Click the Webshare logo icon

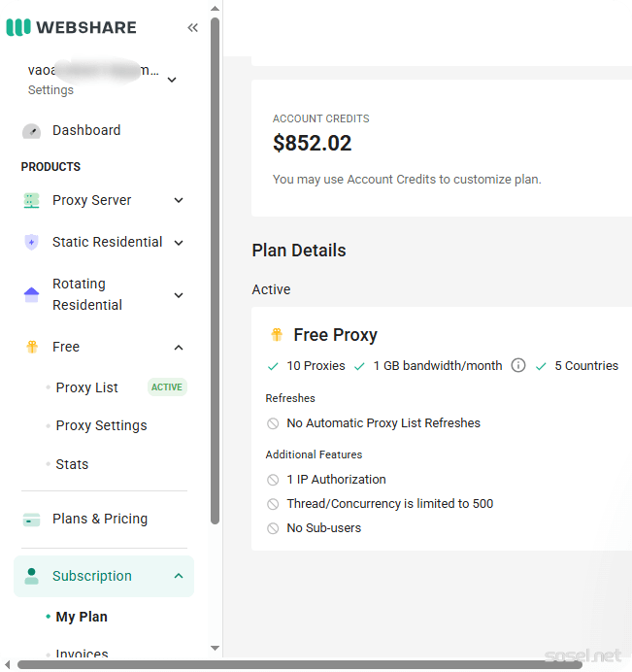click(18, 27)
